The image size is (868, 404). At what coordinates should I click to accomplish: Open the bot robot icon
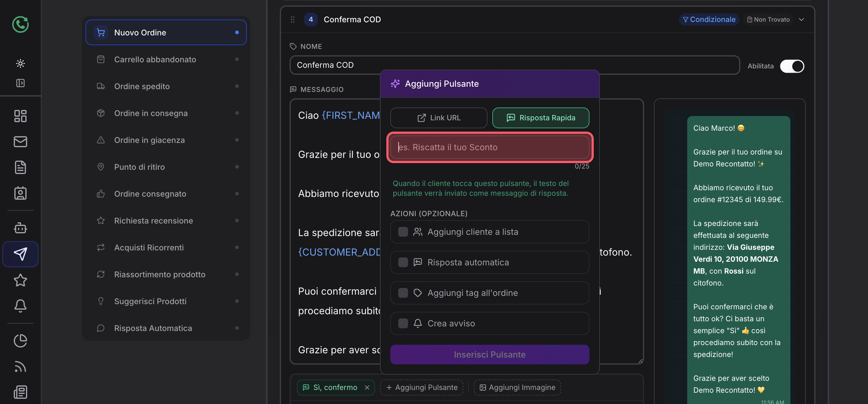tap(20, 228)
